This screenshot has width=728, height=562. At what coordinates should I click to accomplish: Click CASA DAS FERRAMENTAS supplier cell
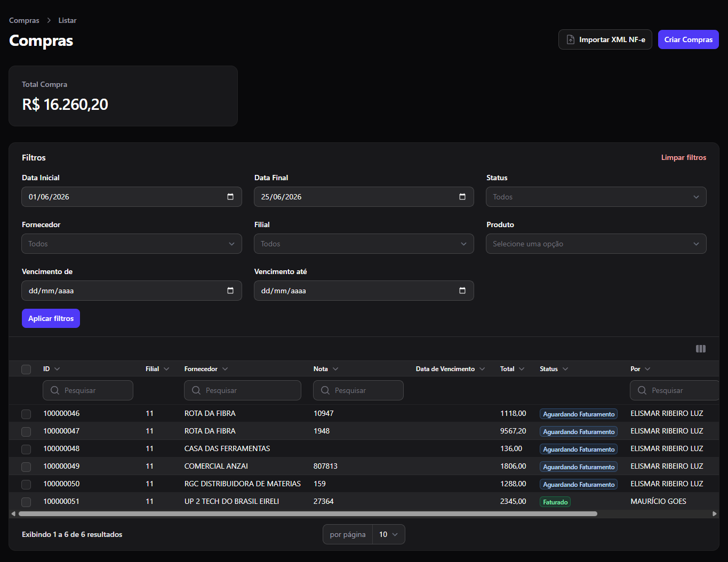227,448
